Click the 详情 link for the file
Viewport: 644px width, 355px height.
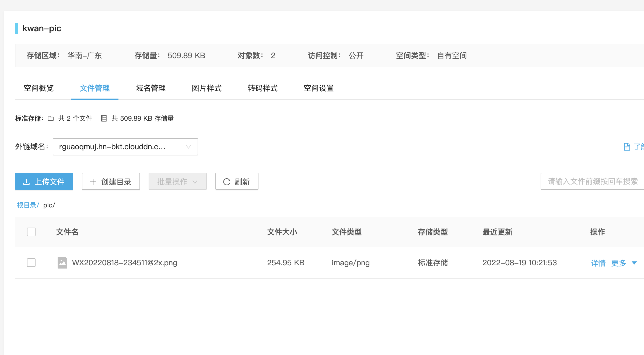click(598, 263)
